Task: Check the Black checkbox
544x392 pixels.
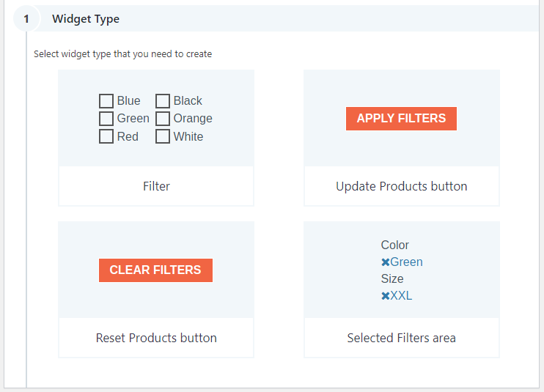Action: pos(163,101)
